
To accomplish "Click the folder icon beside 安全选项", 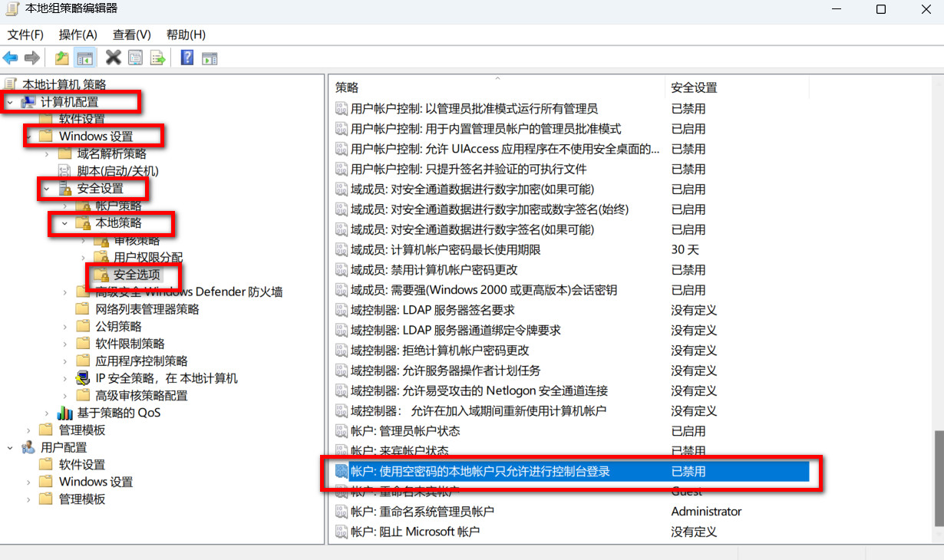I will (x=101, y=274).
